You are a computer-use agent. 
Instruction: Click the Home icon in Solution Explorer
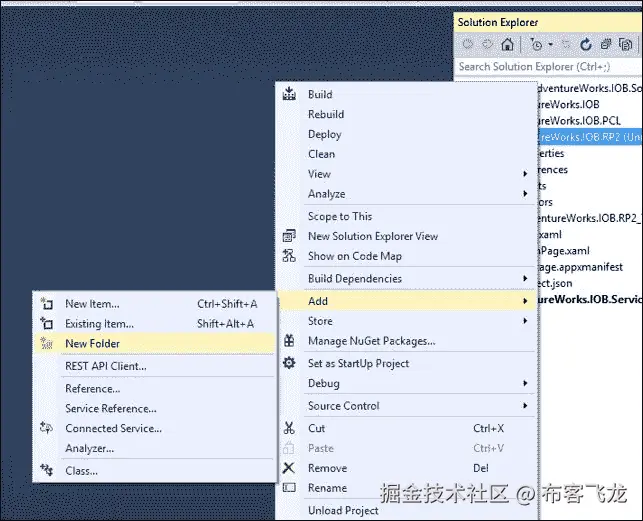pos(508,44)
